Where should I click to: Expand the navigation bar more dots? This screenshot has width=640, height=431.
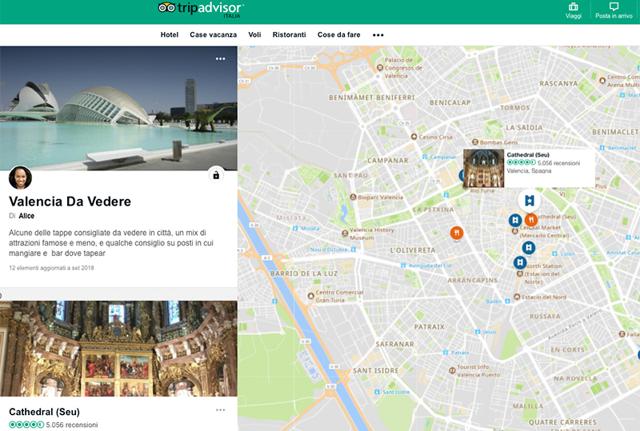point(378,35)
